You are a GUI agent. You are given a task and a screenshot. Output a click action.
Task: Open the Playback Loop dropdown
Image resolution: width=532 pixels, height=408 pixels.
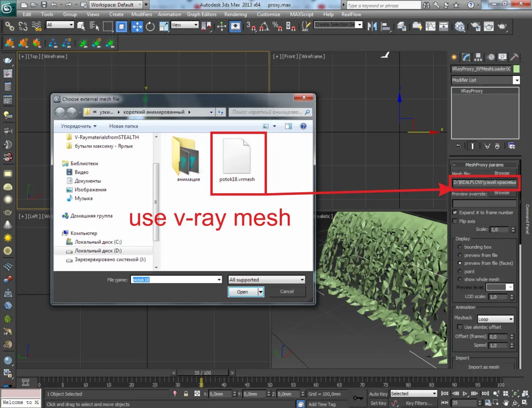[496, 319]
